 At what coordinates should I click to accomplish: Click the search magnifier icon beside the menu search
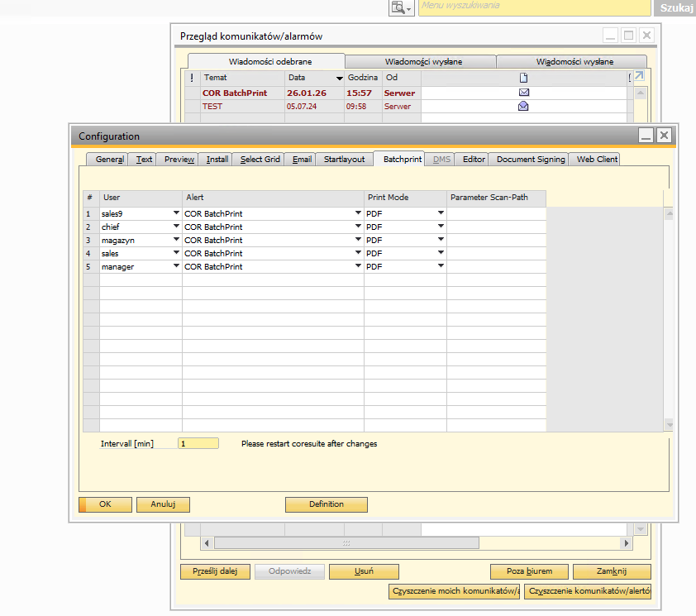pyautogui.click(x=399, y=7)
